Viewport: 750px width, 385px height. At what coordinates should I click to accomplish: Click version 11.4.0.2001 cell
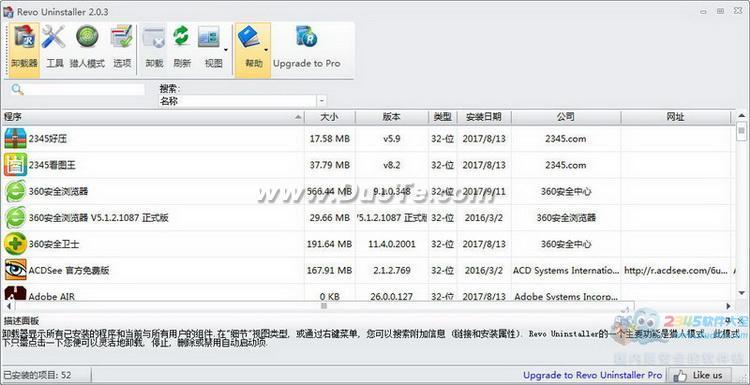pyautogui.click(x=392, y=244)
